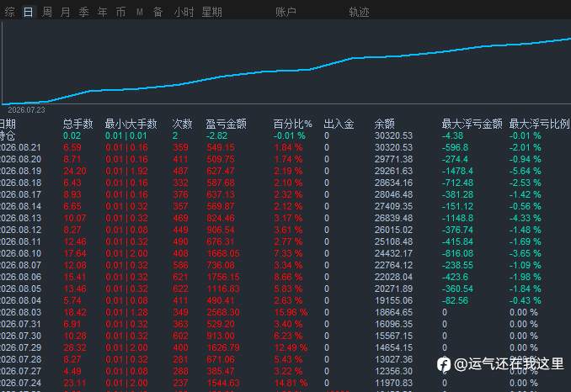571x392 pixels.
Task: Switch to the 季 quarterly tab
Action: 83,12
